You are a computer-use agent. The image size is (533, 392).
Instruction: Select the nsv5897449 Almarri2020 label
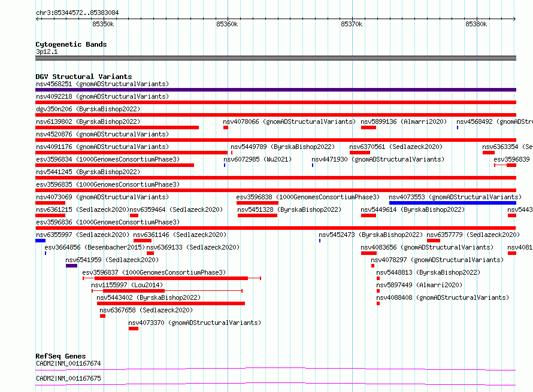tap(419, 285)
